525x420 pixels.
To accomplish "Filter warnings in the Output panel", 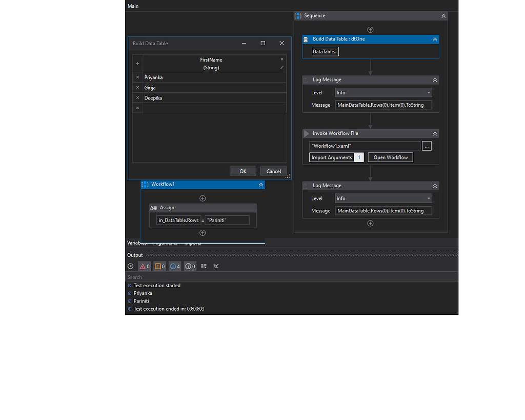I will pyautogui.click(x=160, y=266).
